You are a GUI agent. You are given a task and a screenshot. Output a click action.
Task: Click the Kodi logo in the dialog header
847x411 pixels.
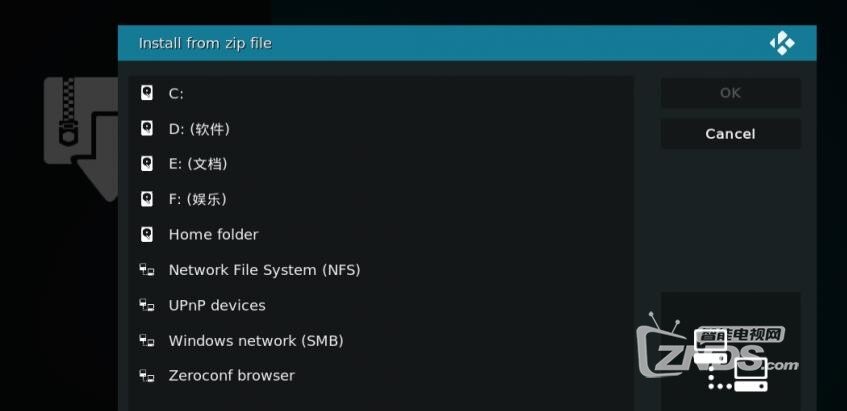pyautogui.click(x=782, y=43)
